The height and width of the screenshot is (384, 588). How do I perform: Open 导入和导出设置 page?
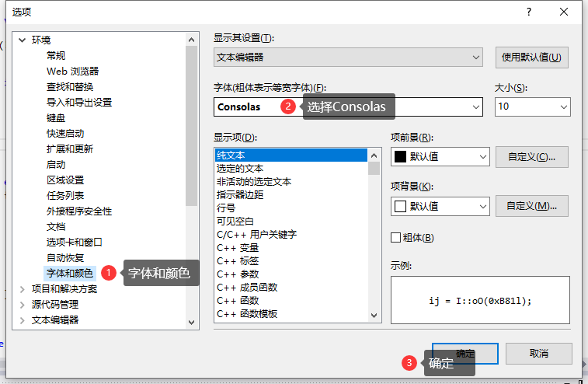point(79,102)
